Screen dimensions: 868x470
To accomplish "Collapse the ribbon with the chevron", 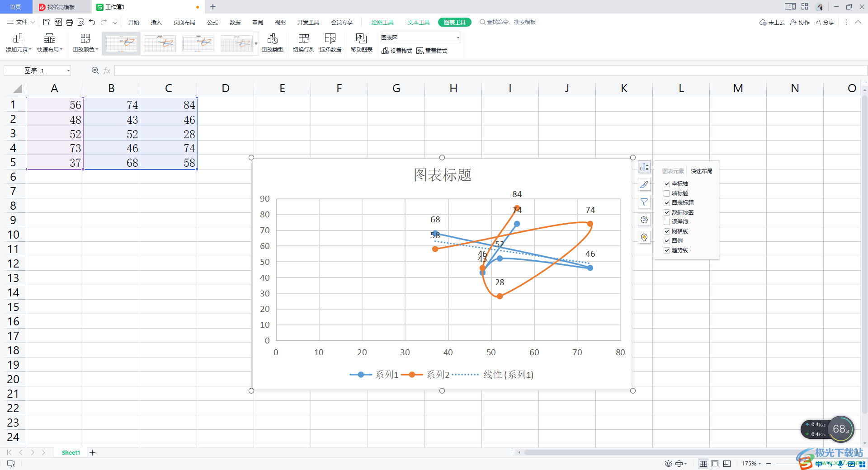I will point(858,22).
